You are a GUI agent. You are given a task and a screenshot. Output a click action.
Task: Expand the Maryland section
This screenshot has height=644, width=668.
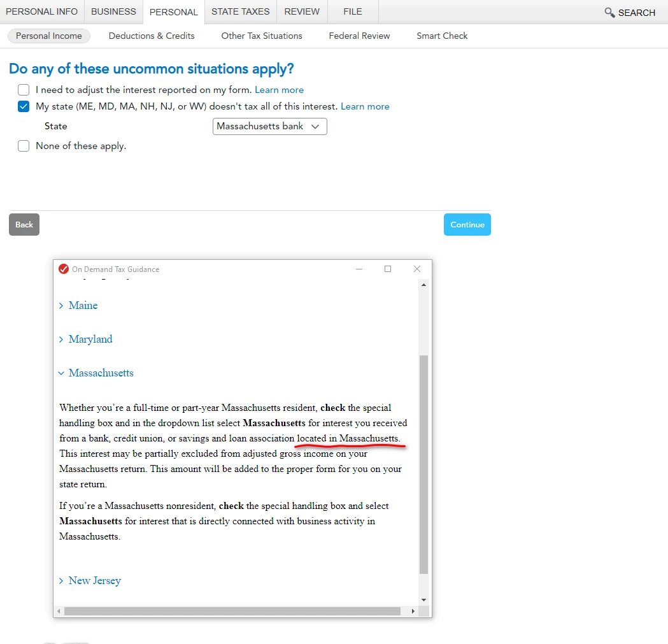click(x=85, y=340)
